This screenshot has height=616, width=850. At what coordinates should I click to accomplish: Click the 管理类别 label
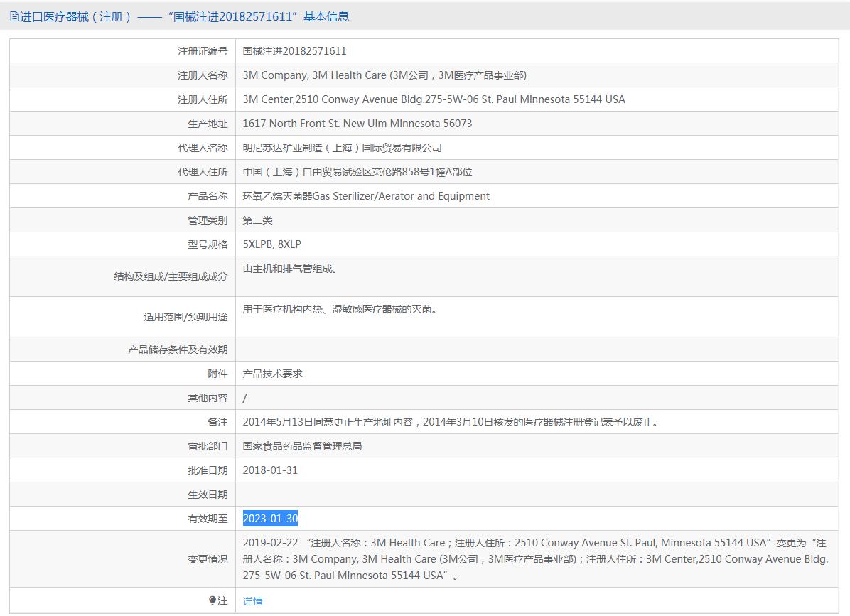pyautogui.click(x=208, y=220)
